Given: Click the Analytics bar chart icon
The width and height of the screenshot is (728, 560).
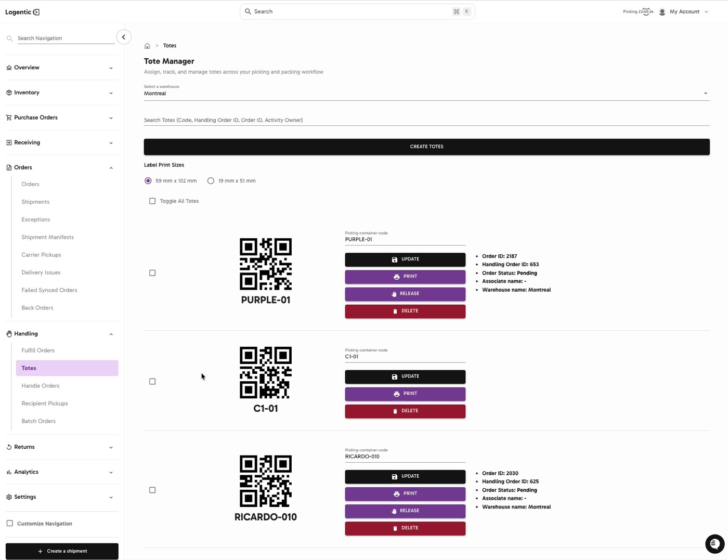Looking at the screenshot, I should click(9, 472).
